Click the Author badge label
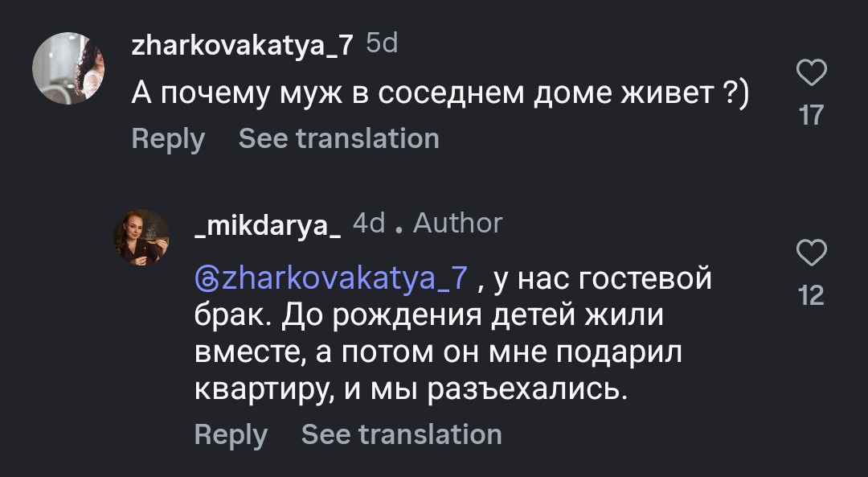Viewport: 868px width, 477px height. (x=458, y=223)
